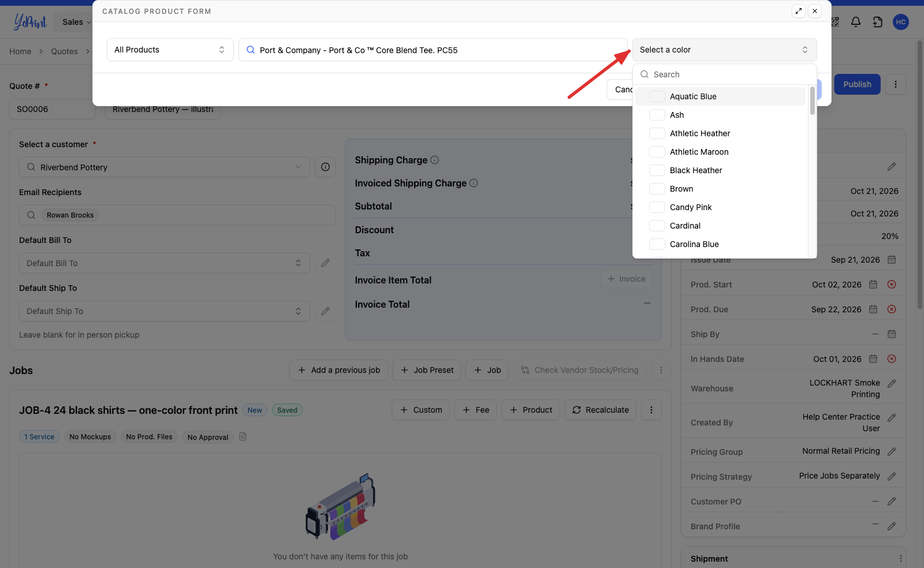Image resolution: width=924 pixels, height=568 pixels.
Task: Click the Publish button
Action: point(857,84)
